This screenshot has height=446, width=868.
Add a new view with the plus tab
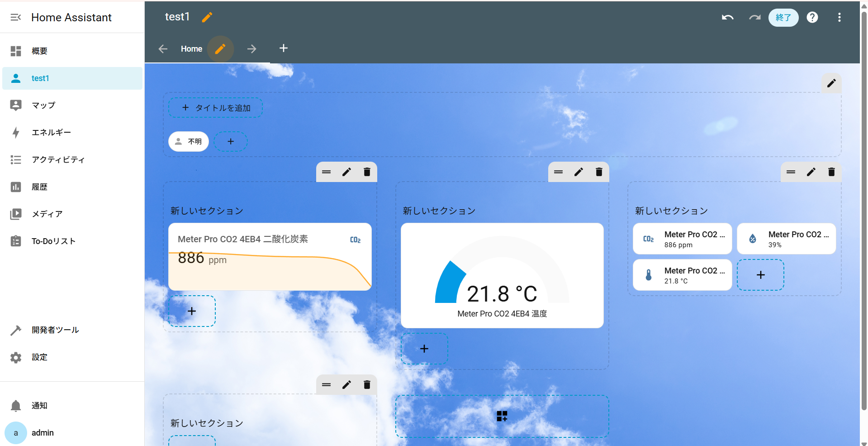pos(284,48)
